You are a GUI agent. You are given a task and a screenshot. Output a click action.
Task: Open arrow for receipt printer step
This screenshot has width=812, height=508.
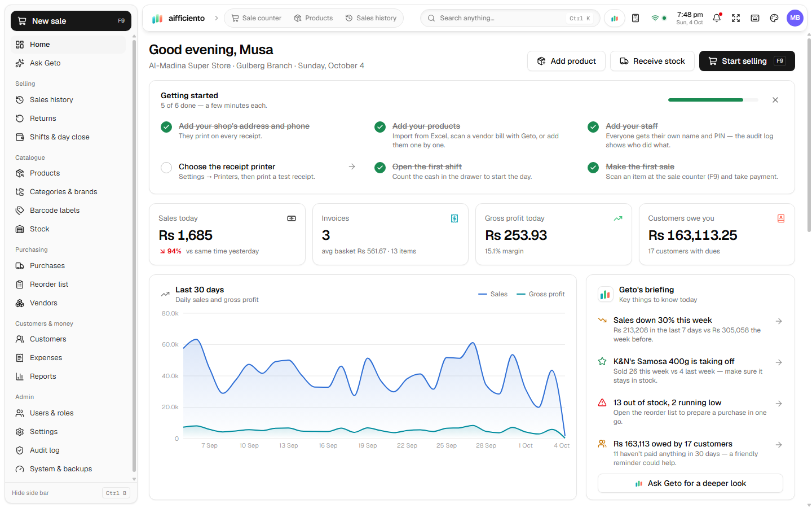352,167
